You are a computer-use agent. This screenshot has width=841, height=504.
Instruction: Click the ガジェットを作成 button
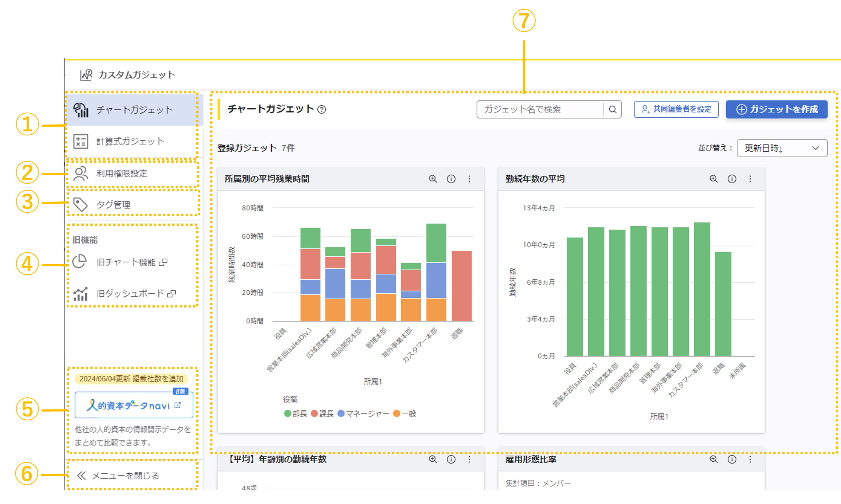(776, 109)
